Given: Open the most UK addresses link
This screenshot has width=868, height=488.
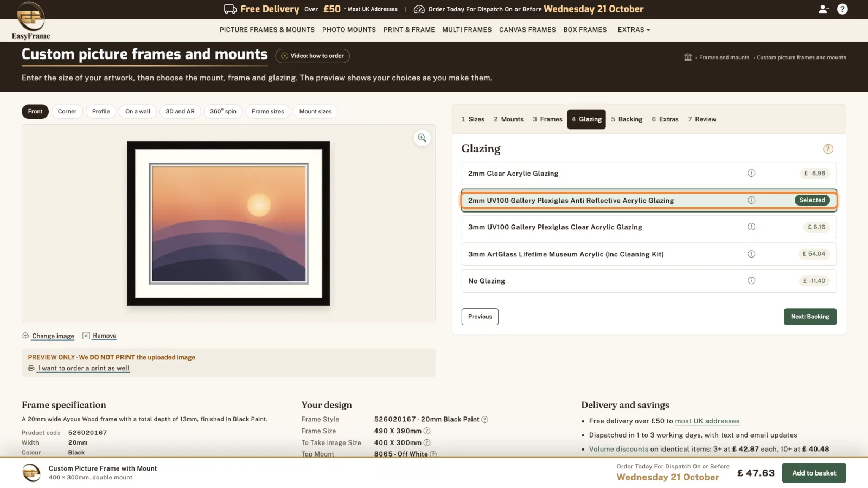Looking at the screenshot, I should [x=707, y=421].
